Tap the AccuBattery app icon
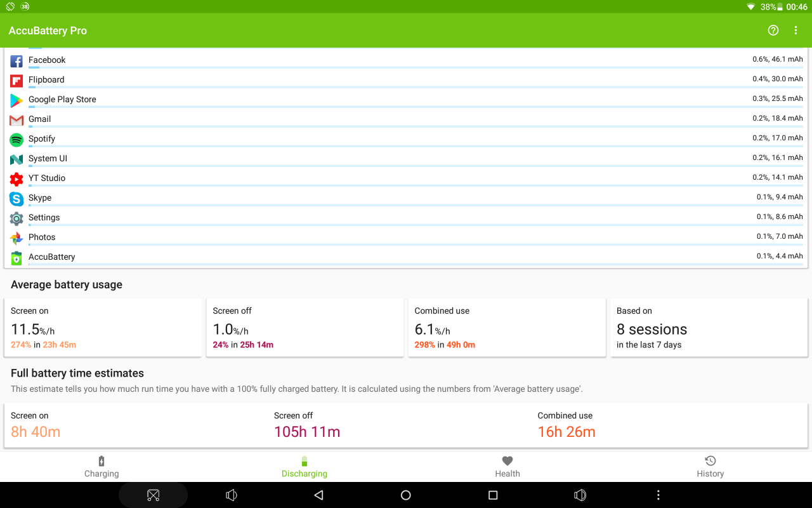 pyautogui.click(x=16, y=258)
